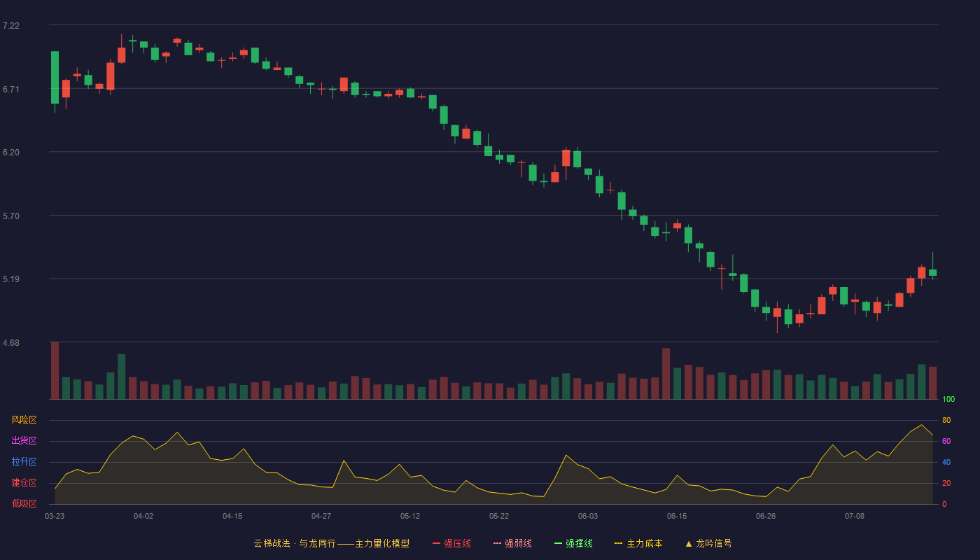
Task: Click the 5.70 price axis label
Action: [x=11, y=216]
